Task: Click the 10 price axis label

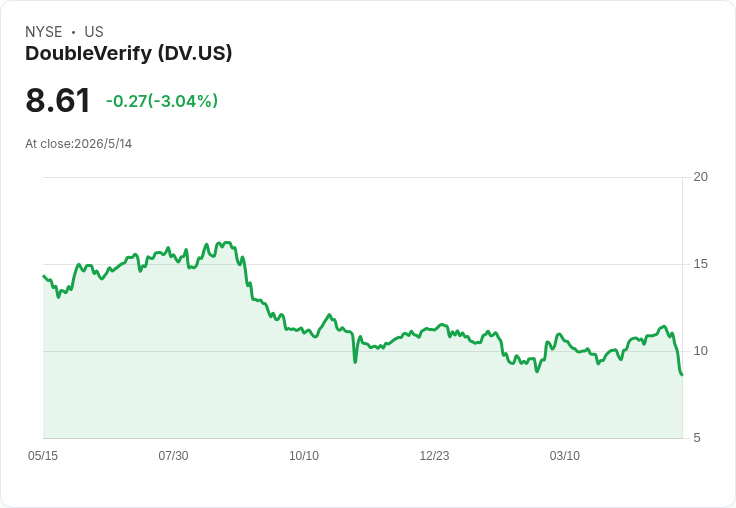Action: tap(701, 351)
